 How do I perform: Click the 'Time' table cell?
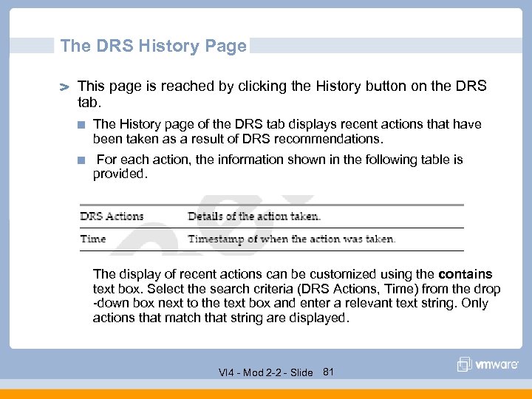click(x=93, y=239)
